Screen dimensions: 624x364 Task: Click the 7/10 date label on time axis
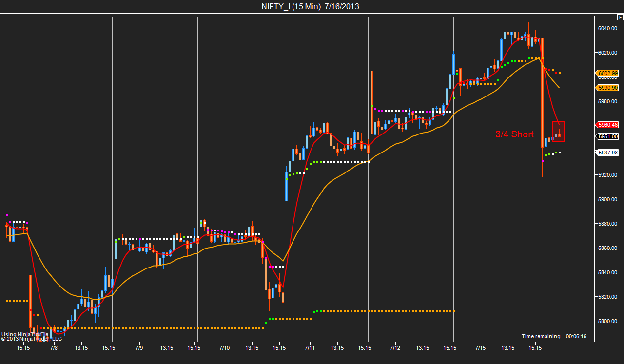224,348
